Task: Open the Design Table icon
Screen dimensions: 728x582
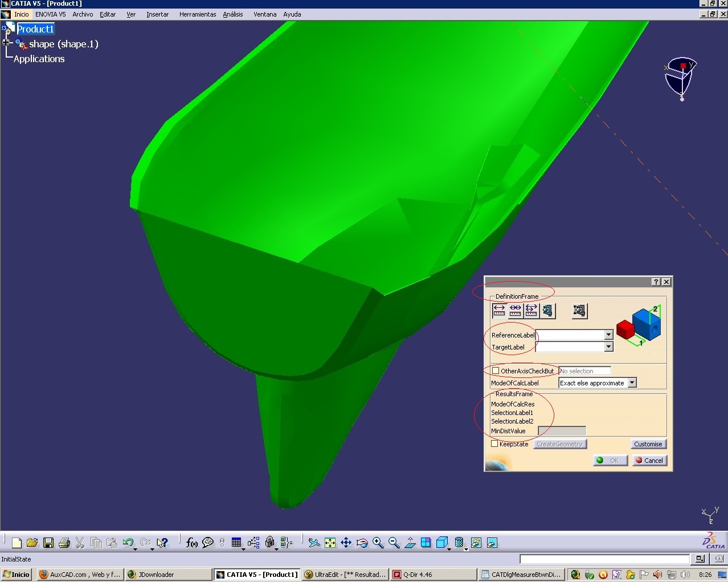Action: (236, 543)
